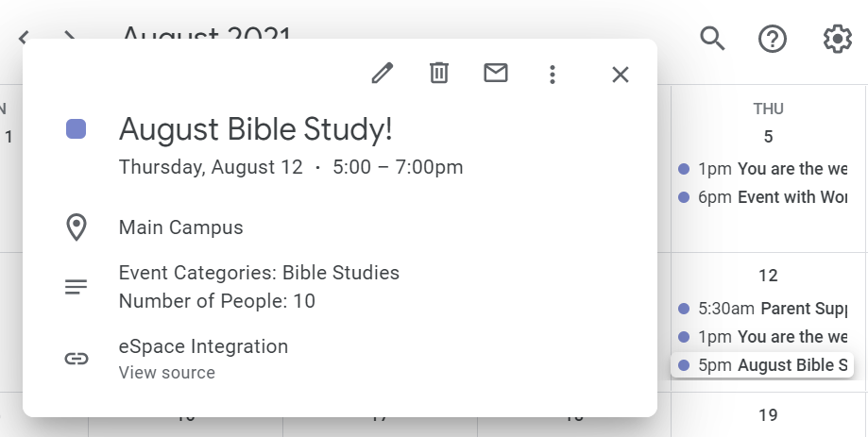The width and height of the screenshot is (868, 437).
Task: Select Thursday 12 date number
Action: click(x=768, y=276)
